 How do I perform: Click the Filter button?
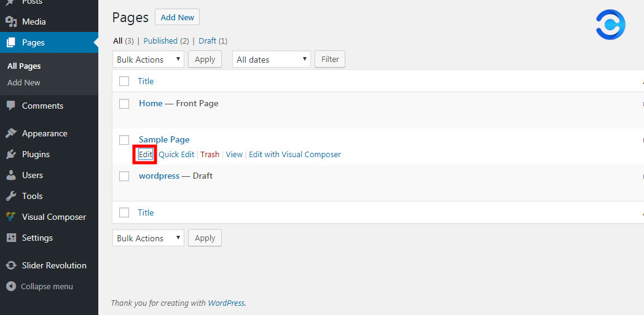[x=330, y=60]
